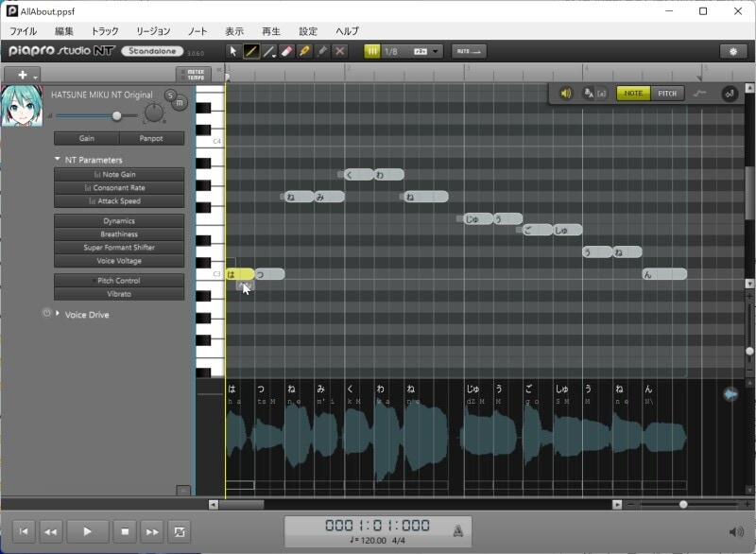Select the く note in piano roll

(358, 174)
